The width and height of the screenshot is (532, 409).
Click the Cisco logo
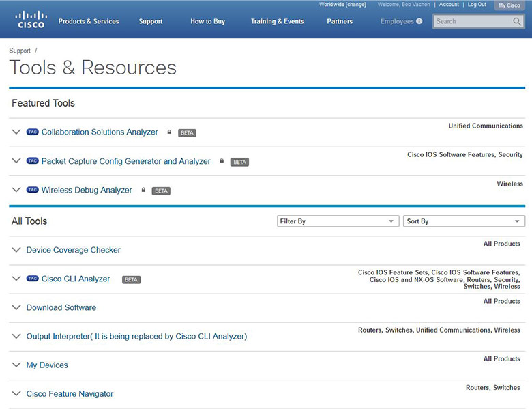pos(31,19)
